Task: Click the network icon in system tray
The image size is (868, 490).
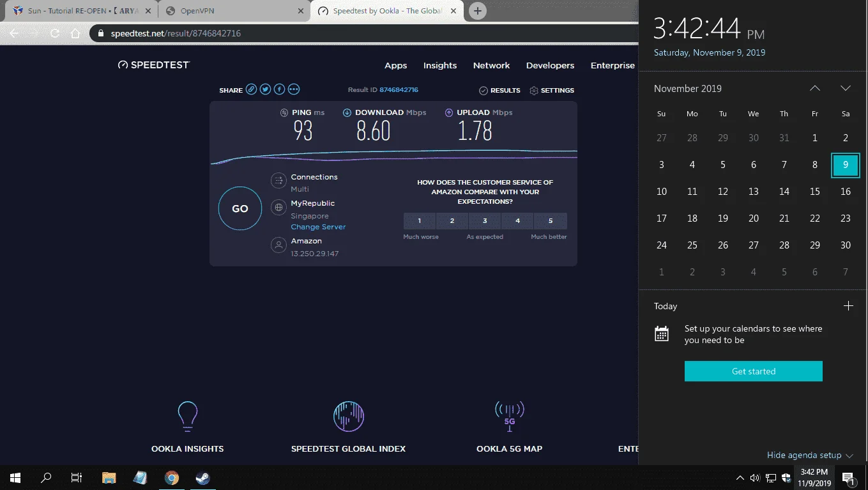Action: (x=771, y=478)
